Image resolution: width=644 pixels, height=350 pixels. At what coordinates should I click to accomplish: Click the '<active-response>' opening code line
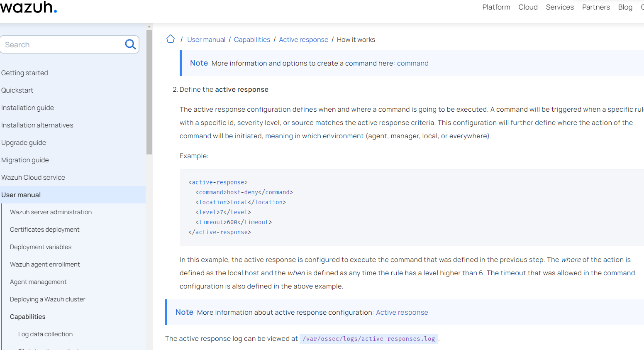[x=218, y=182]
